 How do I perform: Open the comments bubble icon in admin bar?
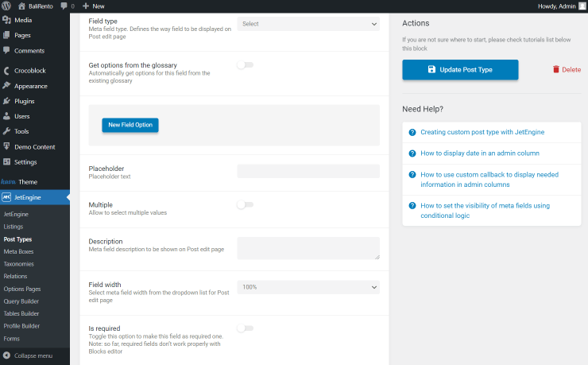(64, 6)
